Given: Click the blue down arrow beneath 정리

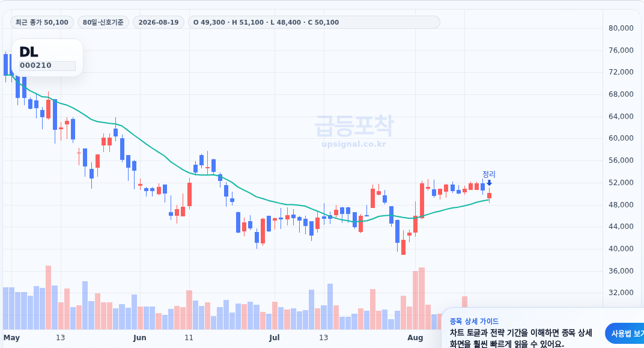Looking at the screenshot, I should point(489,183).
